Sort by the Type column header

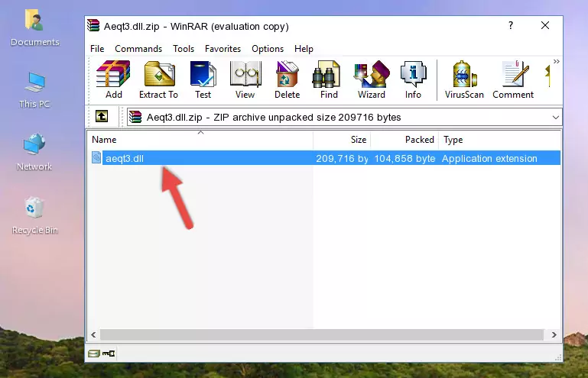[499, 140]
